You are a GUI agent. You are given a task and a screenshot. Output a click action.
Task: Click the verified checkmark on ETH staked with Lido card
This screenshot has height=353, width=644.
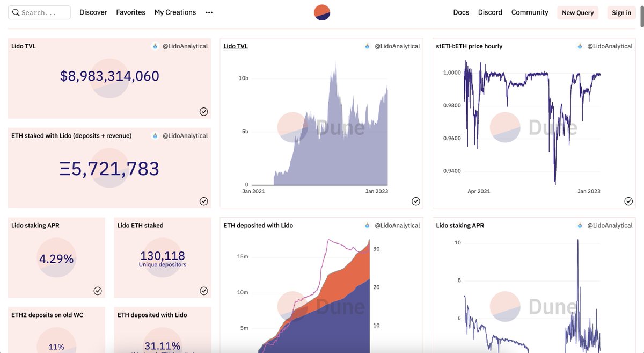tap(204, 201)
